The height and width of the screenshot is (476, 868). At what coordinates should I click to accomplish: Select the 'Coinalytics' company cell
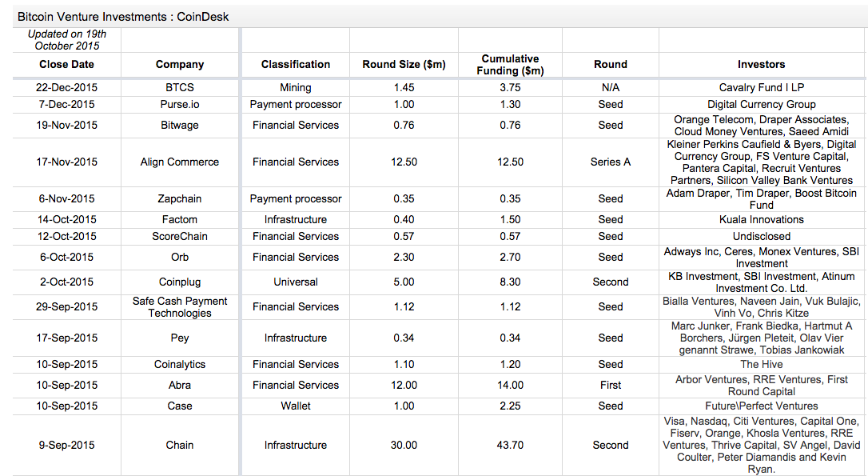coord(180,364)
